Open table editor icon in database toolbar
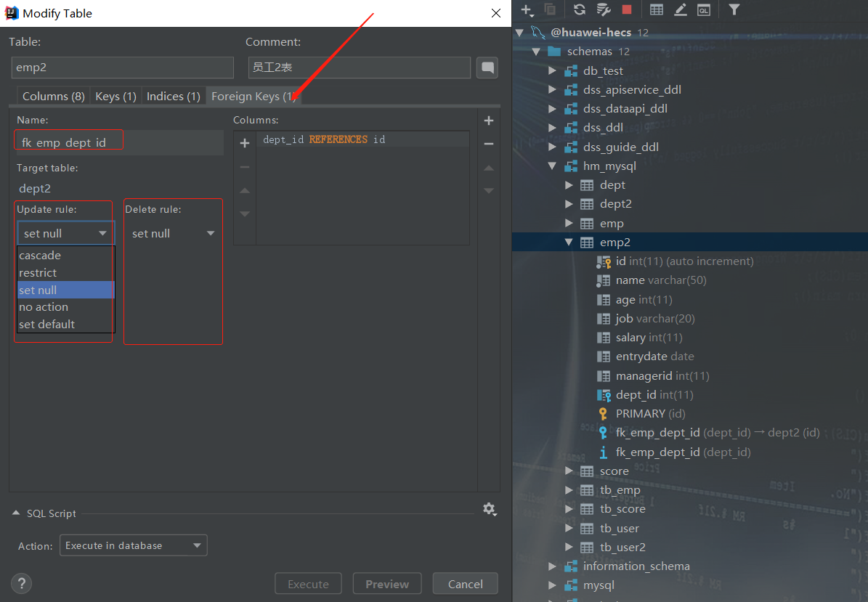This screenshot has height=602, width=868. pyautogui.click(x=657, y=9)
